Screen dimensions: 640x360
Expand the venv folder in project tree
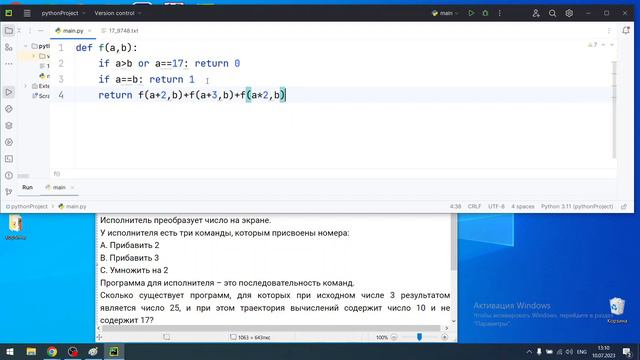pos(33,56)
